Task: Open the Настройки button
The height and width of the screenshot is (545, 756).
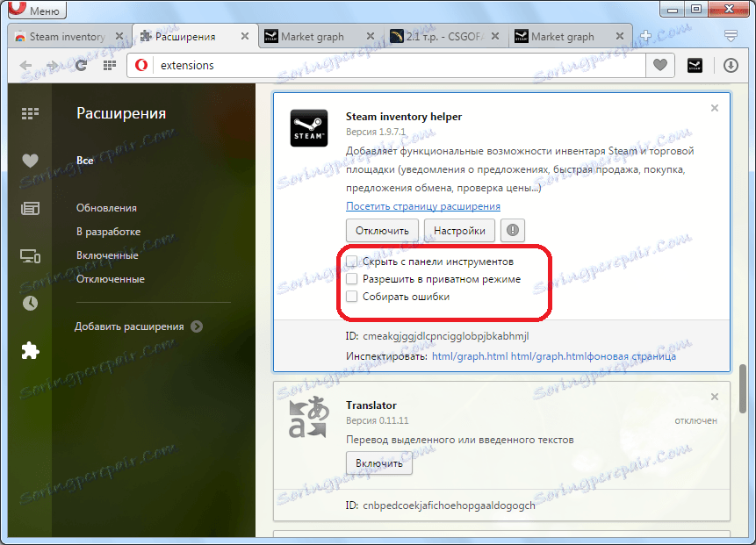Action: click(x=459, y=231)
